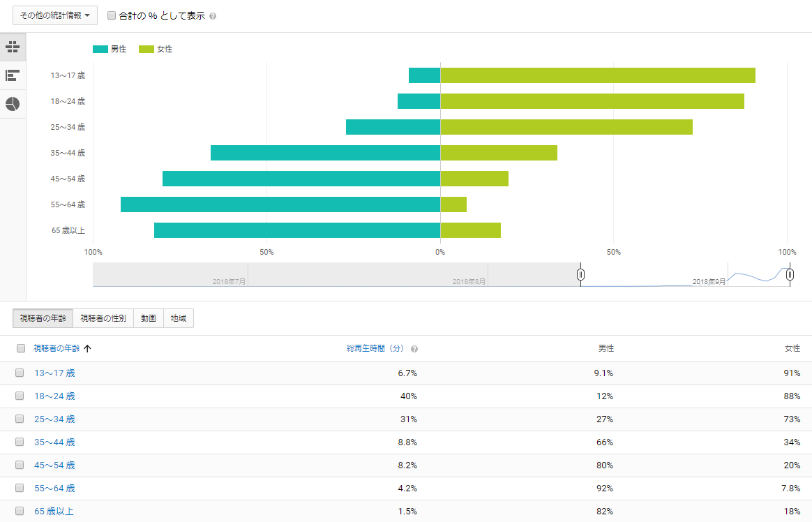Select the 動画 tab
The image size is (812, 522).
coord(149,318)
